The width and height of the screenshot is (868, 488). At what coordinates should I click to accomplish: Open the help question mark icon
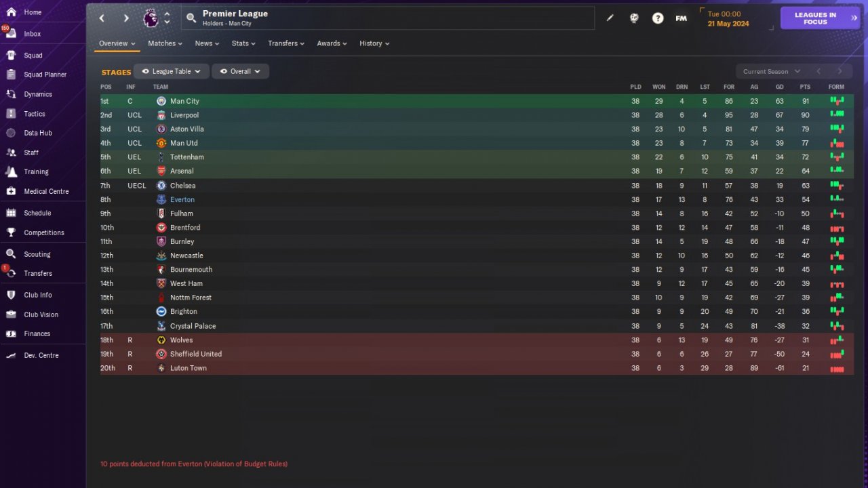pos(658,18)
